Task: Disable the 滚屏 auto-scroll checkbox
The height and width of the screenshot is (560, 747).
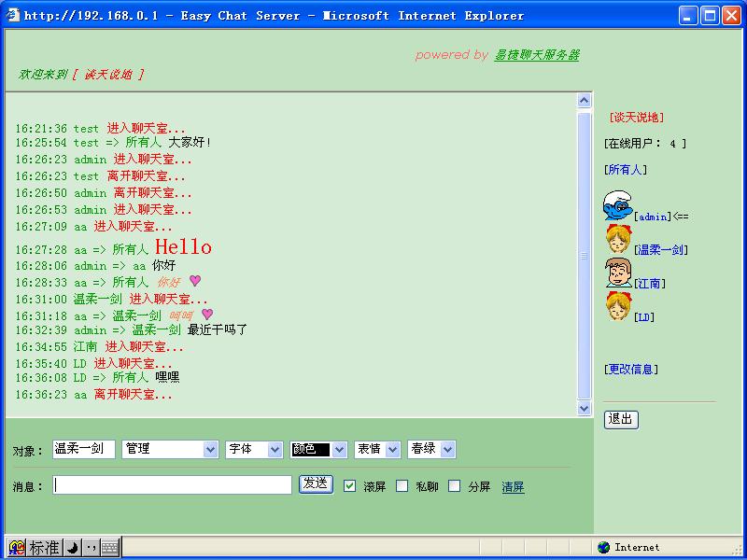Action: [x=349, y=485]
